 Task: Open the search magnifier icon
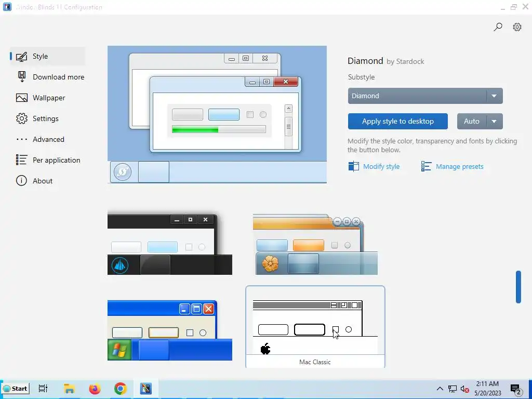[x=498, y=27]
